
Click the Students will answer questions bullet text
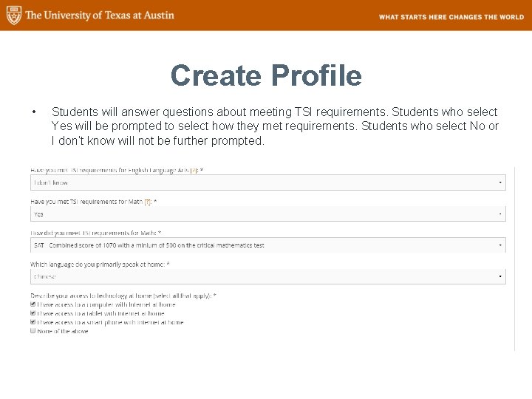coord(275,126)
